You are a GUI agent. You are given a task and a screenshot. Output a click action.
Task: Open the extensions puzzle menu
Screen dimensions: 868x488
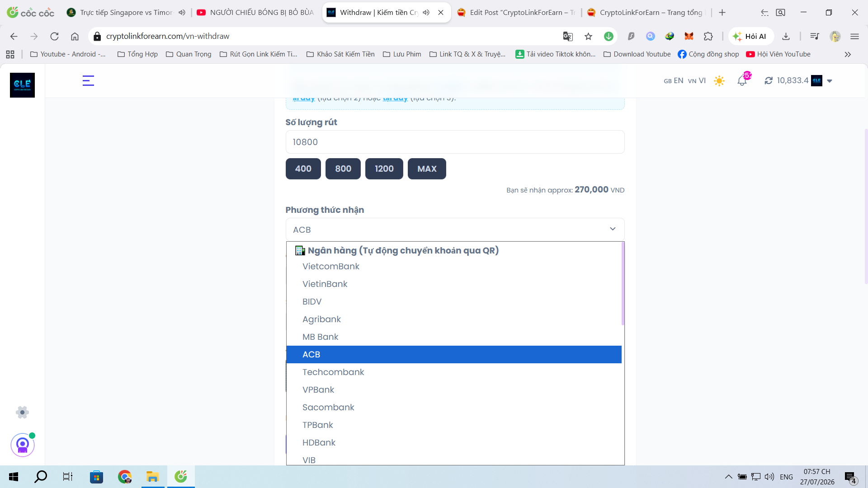tap(708, 36)
